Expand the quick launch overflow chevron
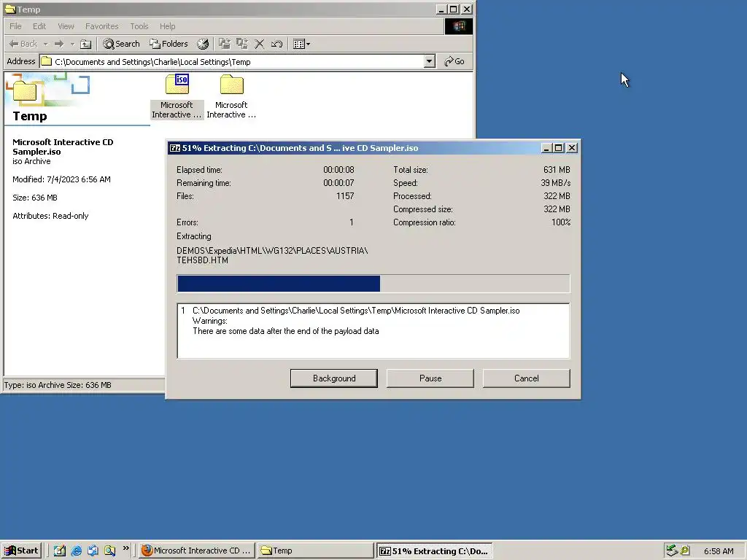 125,548
